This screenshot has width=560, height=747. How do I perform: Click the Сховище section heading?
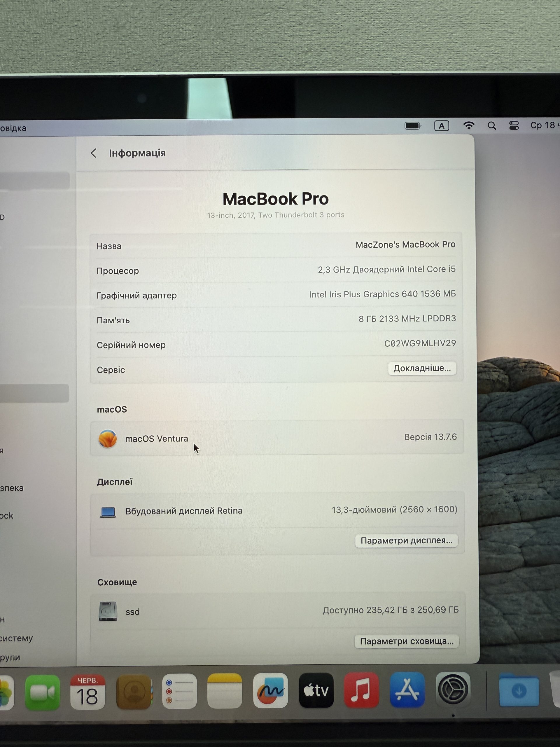[117, 582]
